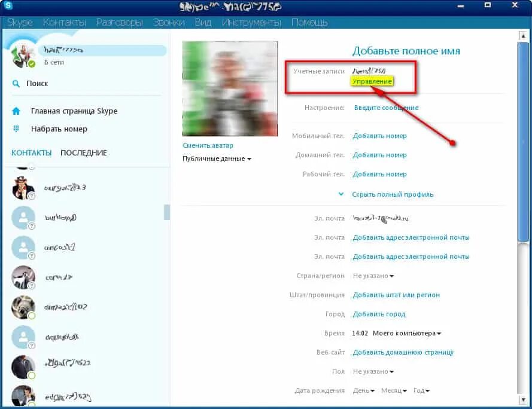Add a number for Домашний тел.
The image size is (532, 409).
click(x=379, y=155)
